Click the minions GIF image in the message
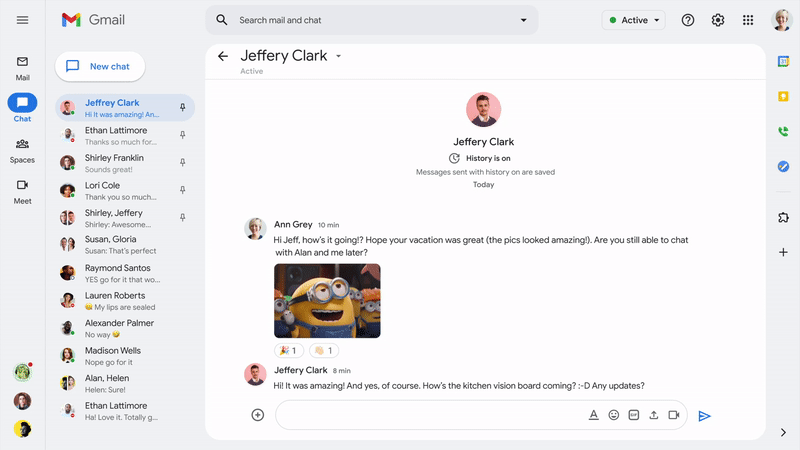This screenshot has width=800, height=450. point(327,300)
